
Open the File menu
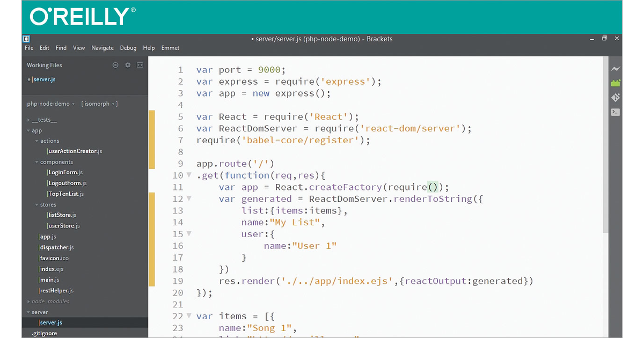click(x=29, y=48)
